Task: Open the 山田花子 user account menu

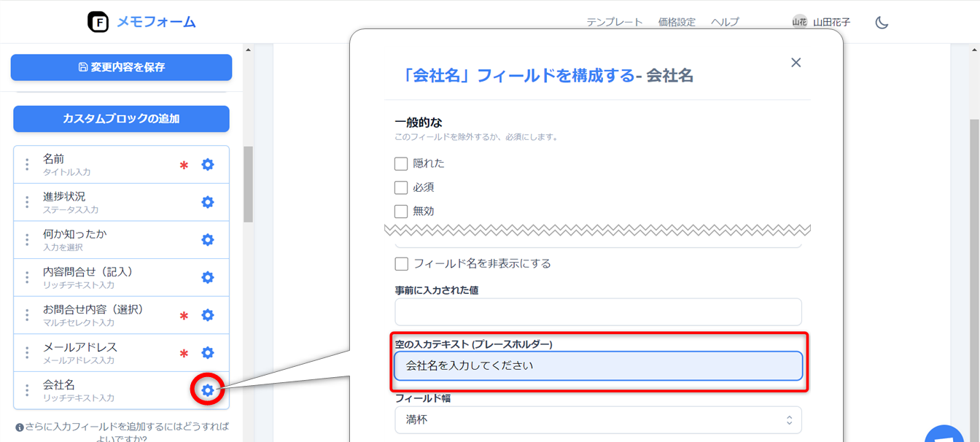Action: coord(822,23)
